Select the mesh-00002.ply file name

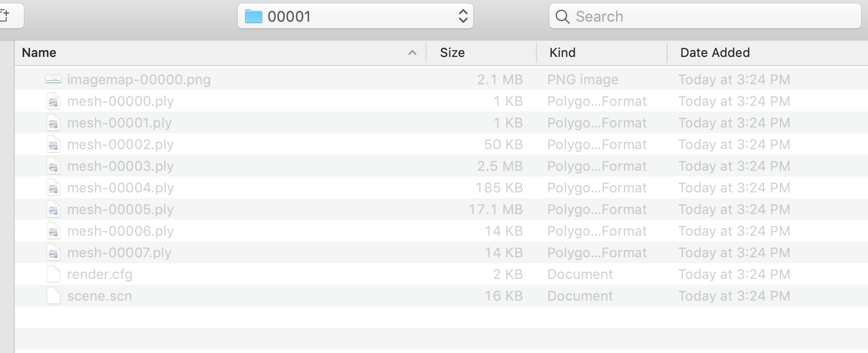click(x=120, y=145)
